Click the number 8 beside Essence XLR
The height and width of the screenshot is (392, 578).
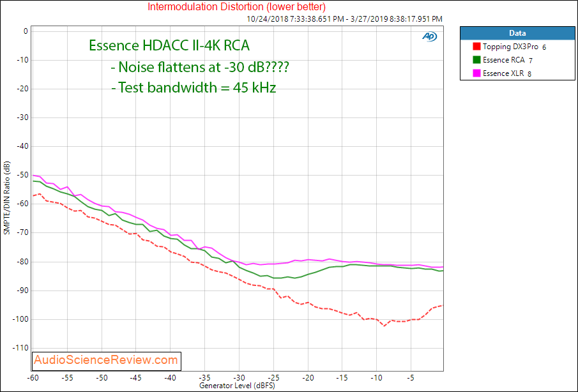(x=529, y=74)
